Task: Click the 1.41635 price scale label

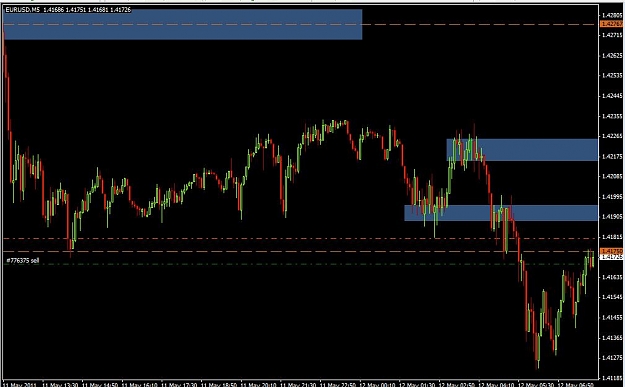Action: coord(612,277)
